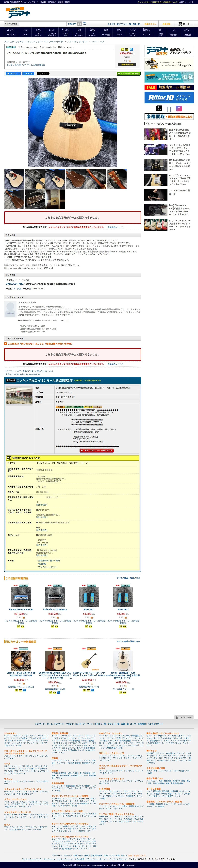This screenshot has height=868, width=198.
Task: Expand 続きを読む under 代金の支払時期および方法
Action: [42, 530]
